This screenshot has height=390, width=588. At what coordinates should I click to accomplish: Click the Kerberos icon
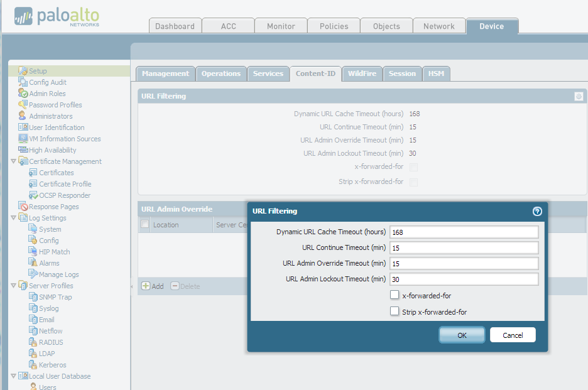coord(33,364)
